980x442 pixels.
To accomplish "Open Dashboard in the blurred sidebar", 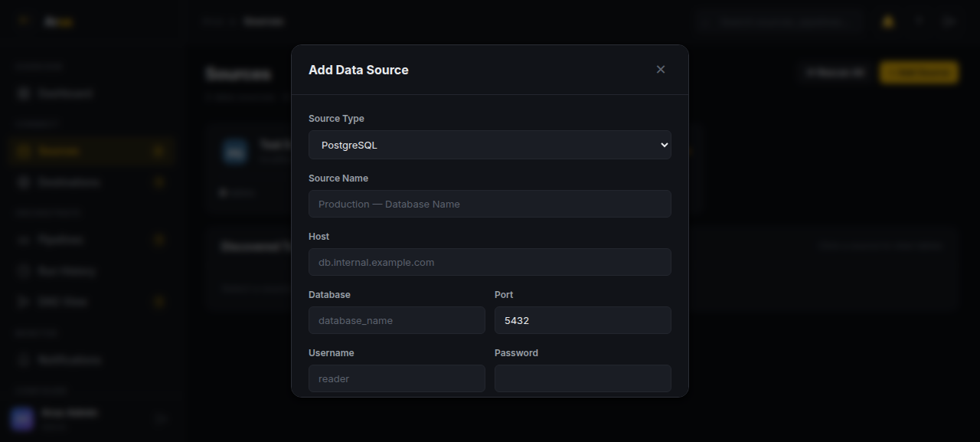I will [x=92, y=93].
